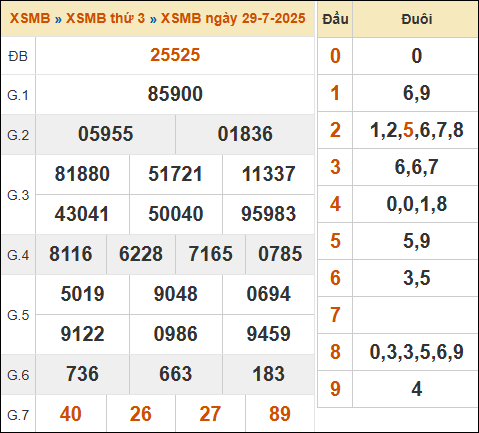Select G.3 number 95983
479x433 pixels.
point(268,214)
